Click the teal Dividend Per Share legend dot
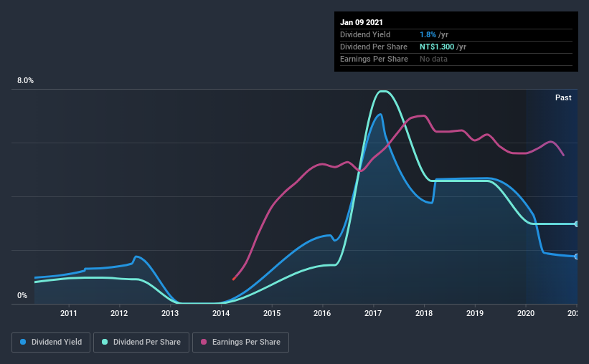This screenshot has height=364, width=589. (x=105, y=342)
